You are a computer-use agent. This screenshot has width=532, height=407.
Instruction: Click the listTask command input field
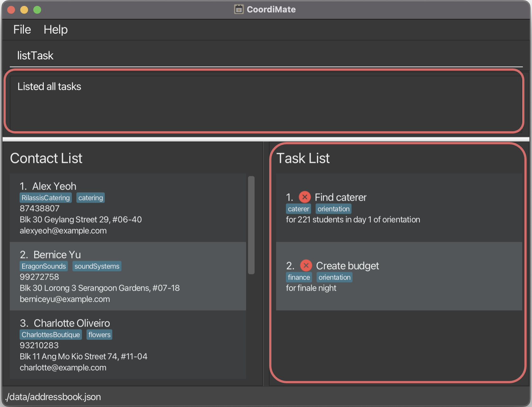click(266, 56)
